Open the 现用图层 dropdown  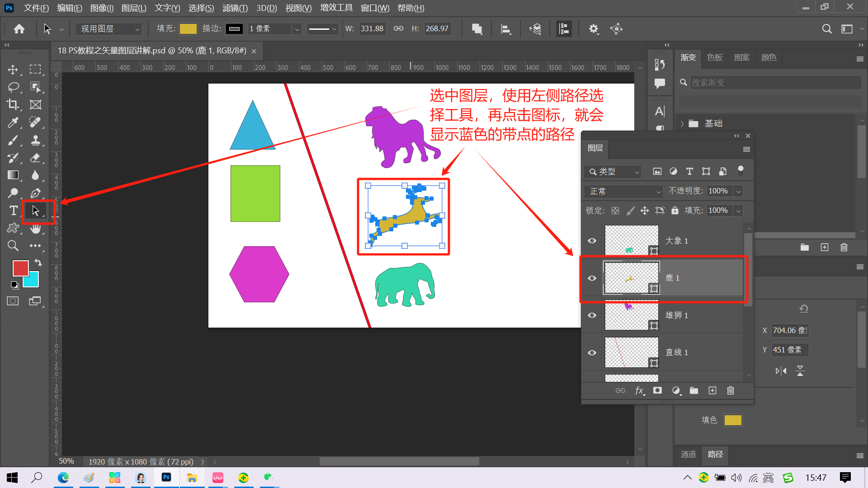108,29
